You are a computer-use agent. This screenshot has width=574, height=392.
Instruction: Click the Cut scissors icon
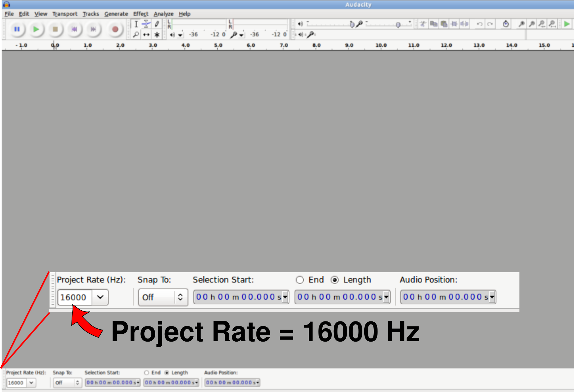click(x=423, y=24)
